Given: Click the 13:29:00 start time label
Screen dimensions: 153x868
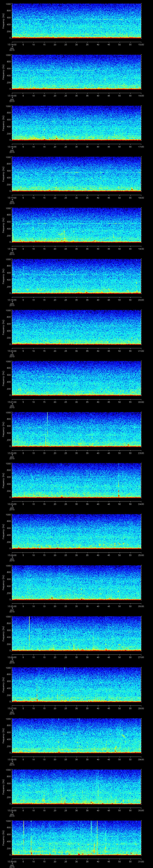Looking at the screenshot, I should click(x=12, y=810).
